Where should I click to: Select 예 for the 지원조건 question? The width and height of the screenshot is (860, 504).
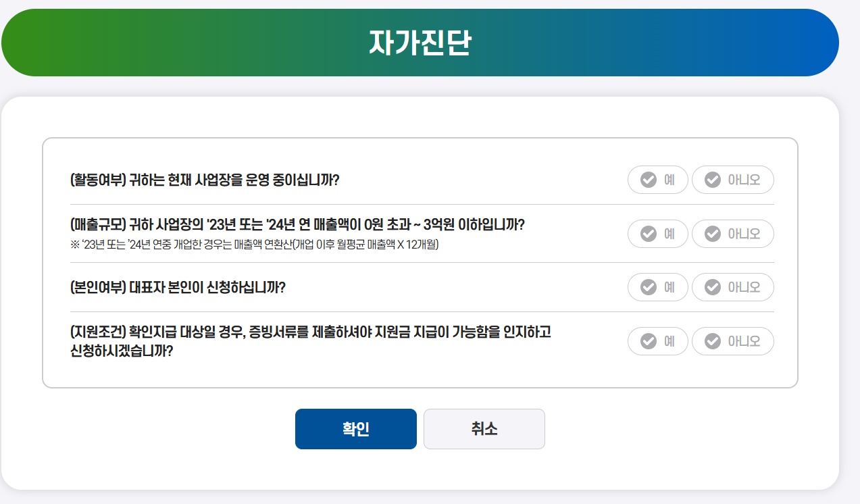(x=657, y=341)
